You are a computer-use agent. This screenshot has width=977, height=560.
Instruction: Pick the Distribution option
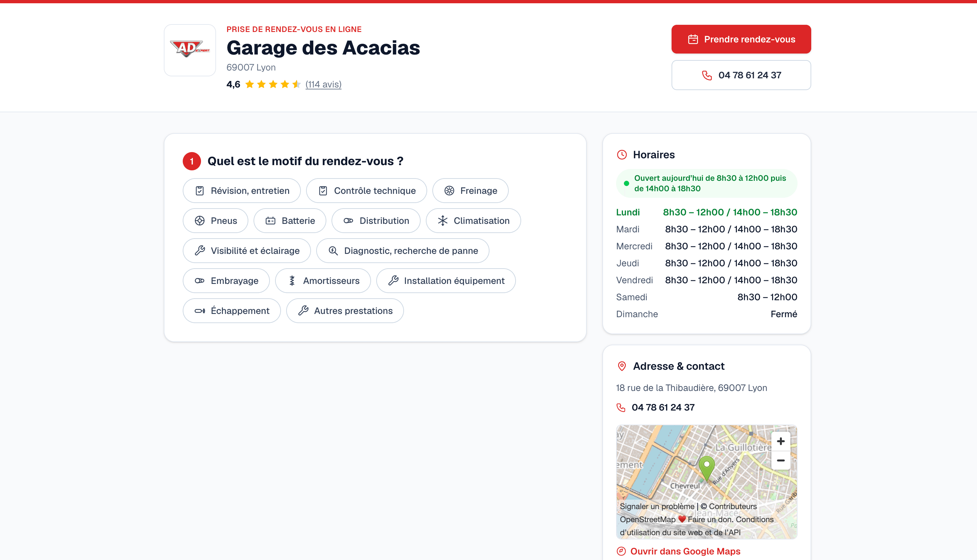376,221
